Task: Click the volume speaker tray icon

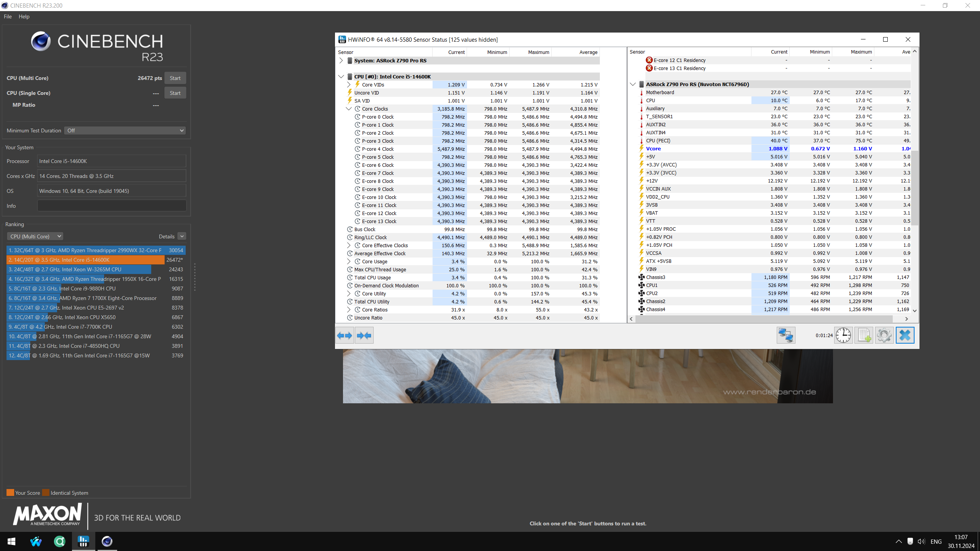Action: click(x=921, y=541)
